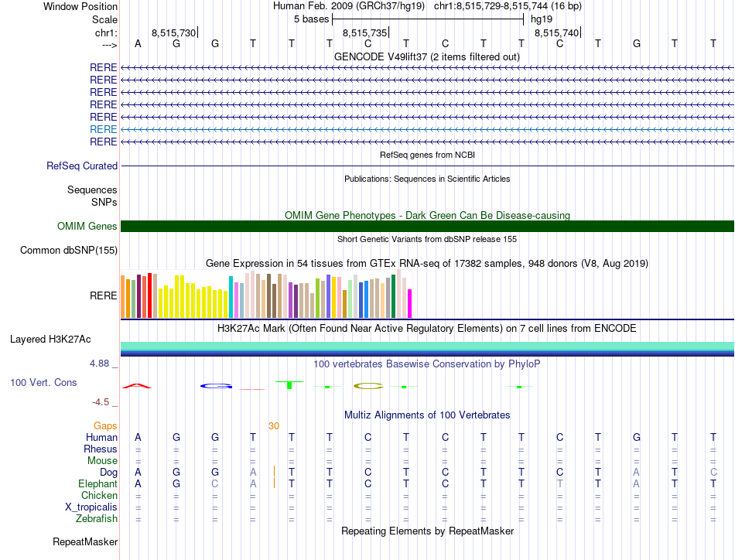Click the red A PhyloP conservation logo
Viewport: 735px width, 560px height.
click(x=136, y=386)
